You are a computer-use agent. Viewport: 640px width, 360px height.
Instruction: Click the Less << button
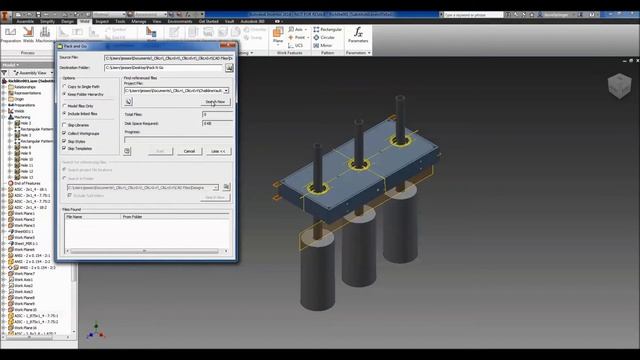(218, 151)
